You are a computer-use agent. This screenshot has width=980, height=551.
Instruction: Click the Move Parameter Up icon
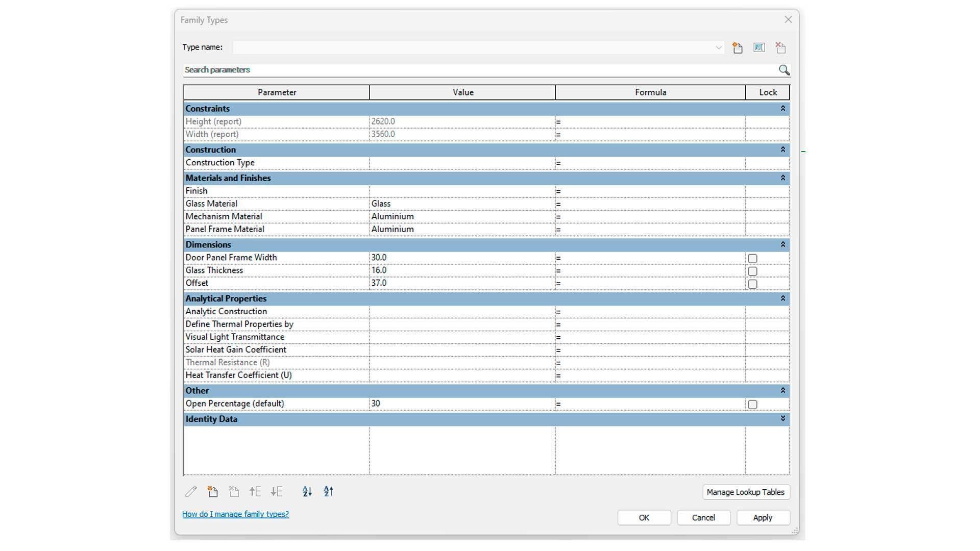[255, 492]
